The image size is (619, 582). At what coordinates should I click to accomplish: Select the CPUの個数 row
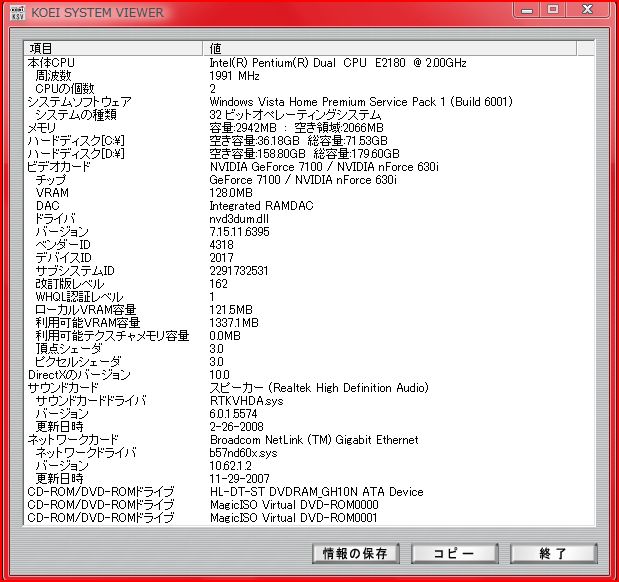[x=65, y=88]
